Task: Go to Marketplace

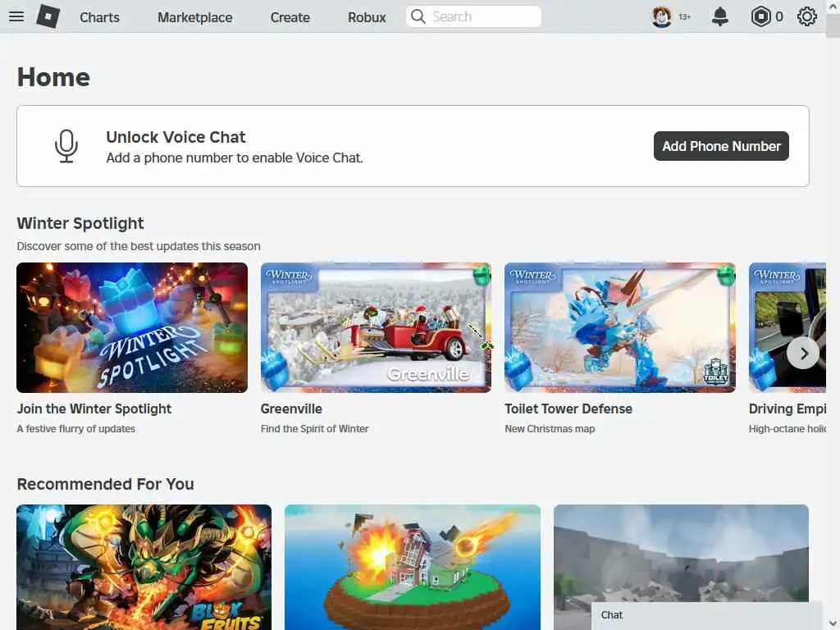Action: 195,17
